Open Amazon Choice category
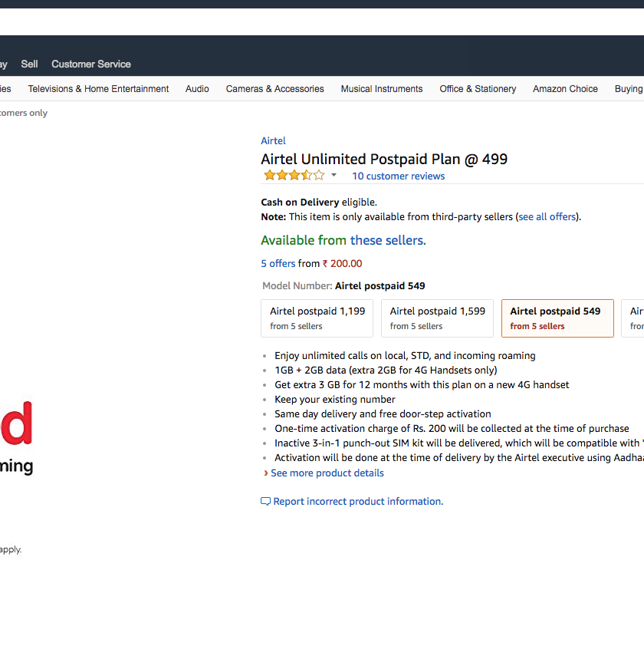 565,89
